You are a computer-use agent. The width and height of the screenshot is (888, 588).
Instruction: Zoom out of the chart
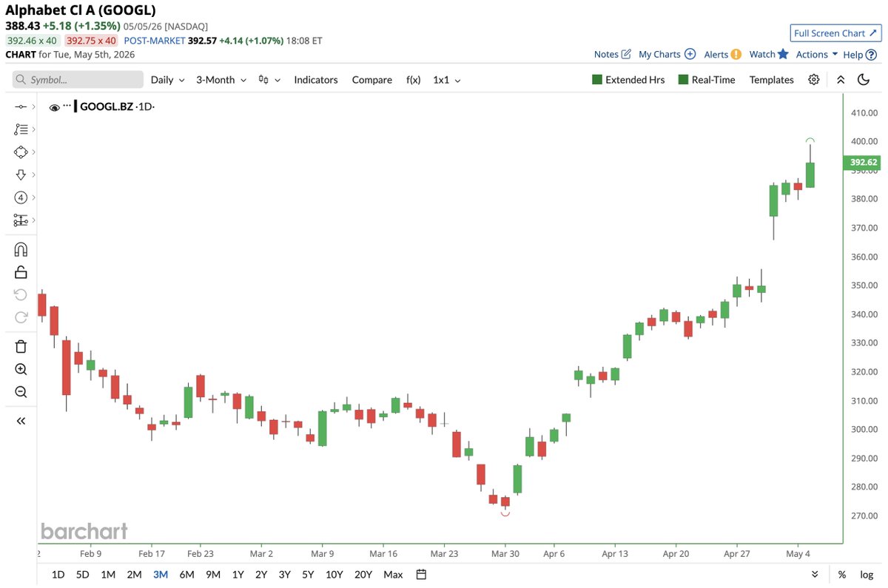(21, 392)
